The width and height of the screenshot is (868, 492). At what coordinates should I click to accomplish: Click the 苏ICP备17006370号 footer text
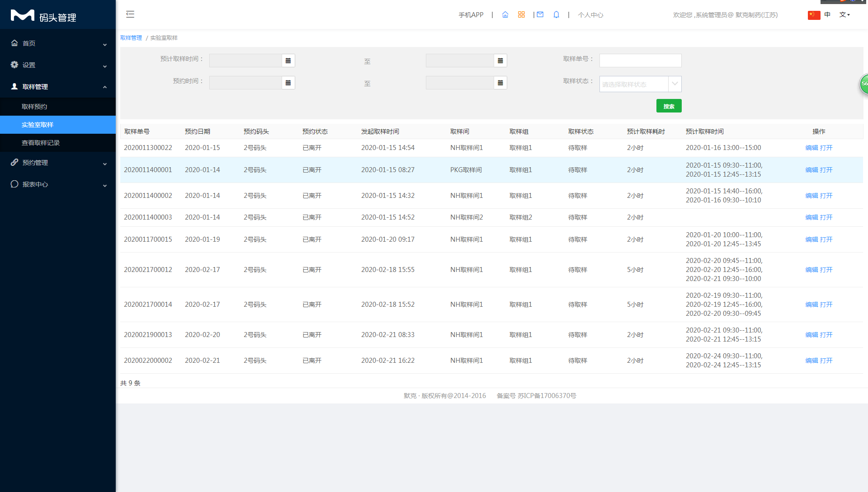(x=547, y=396)
